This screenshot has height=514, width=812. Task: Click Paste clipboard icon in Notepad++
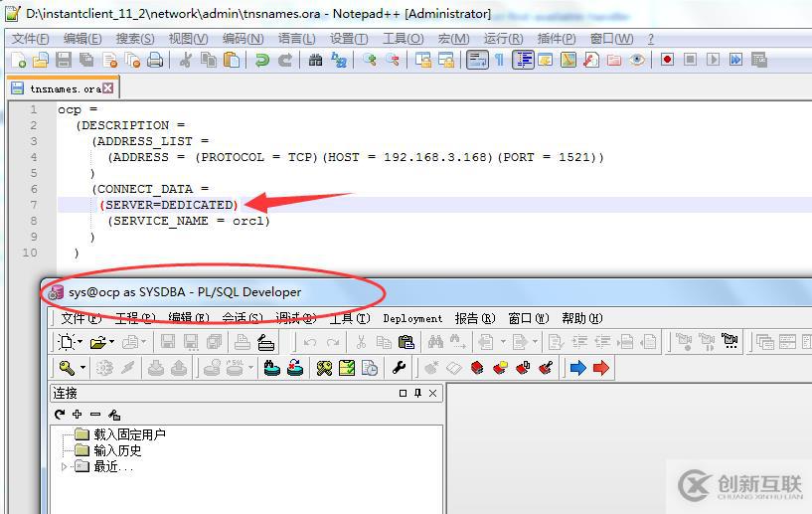point(231,60)
